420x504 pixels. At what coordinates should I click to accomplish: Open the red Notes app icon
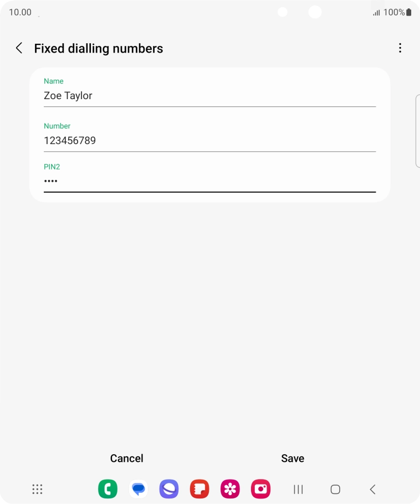(x=199, y=489)
